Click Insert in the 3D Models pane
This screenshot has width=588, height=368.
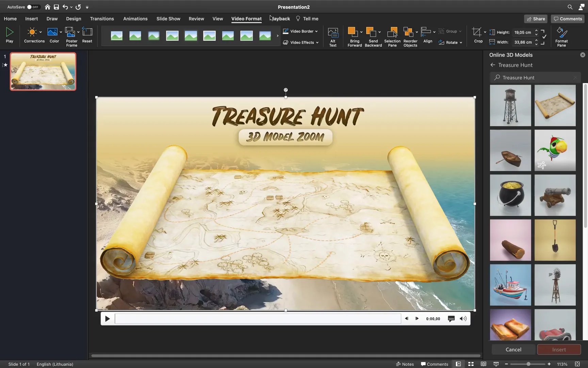[559, 349]
